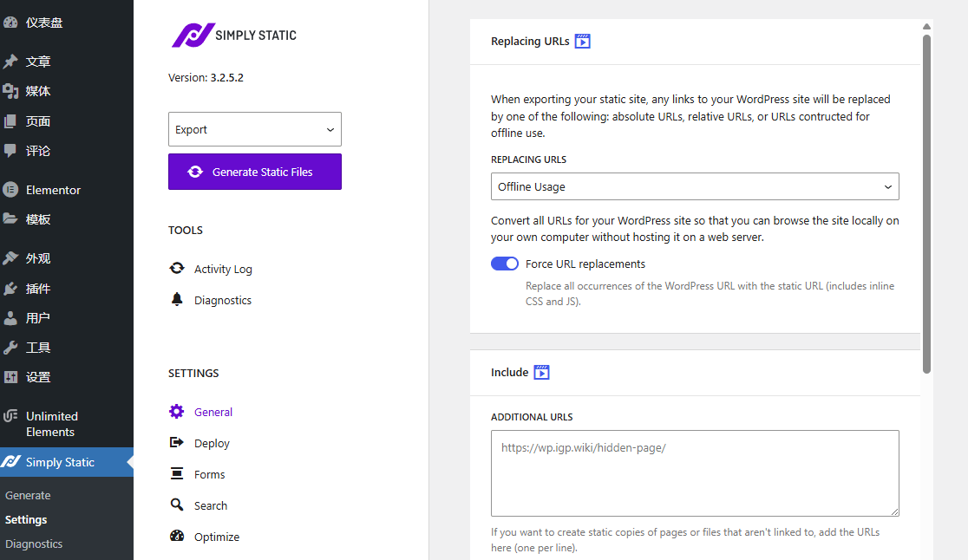Click the Activity Log refresh icon
The image size is (968, 560).
(x=177, y=269)
